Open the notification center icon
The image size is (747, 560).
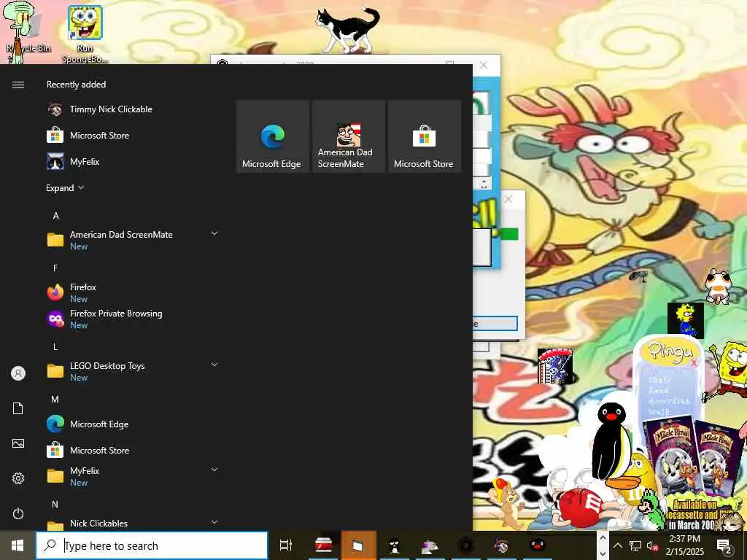[724, 545]
